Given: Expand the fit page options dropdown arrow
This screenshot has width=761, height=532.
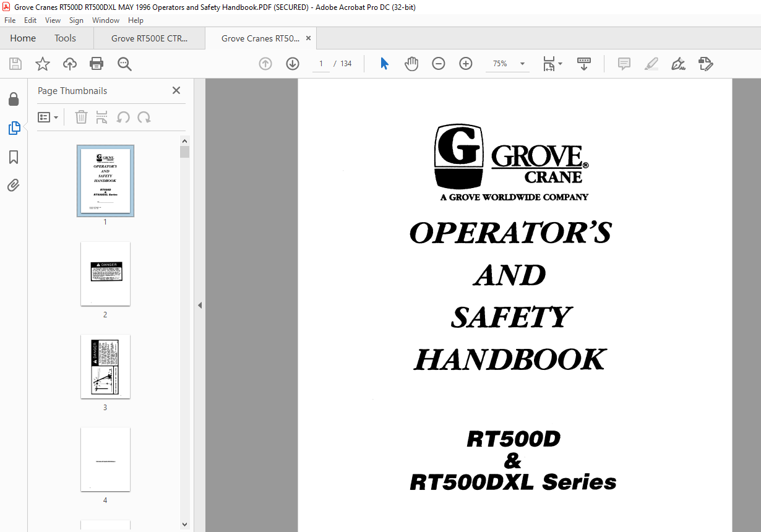Looking at the screenshot, I should click(561, 64).
